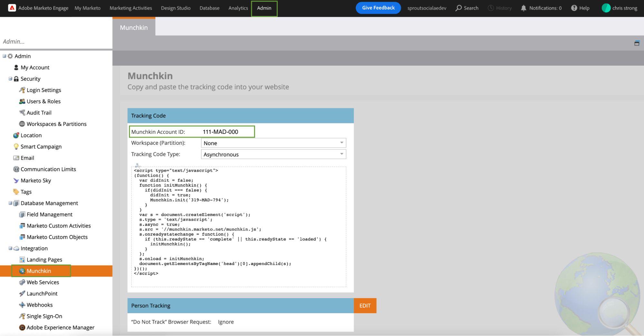Click the Audit Trail icon
644x336 pixels.
tap(22, 112)
